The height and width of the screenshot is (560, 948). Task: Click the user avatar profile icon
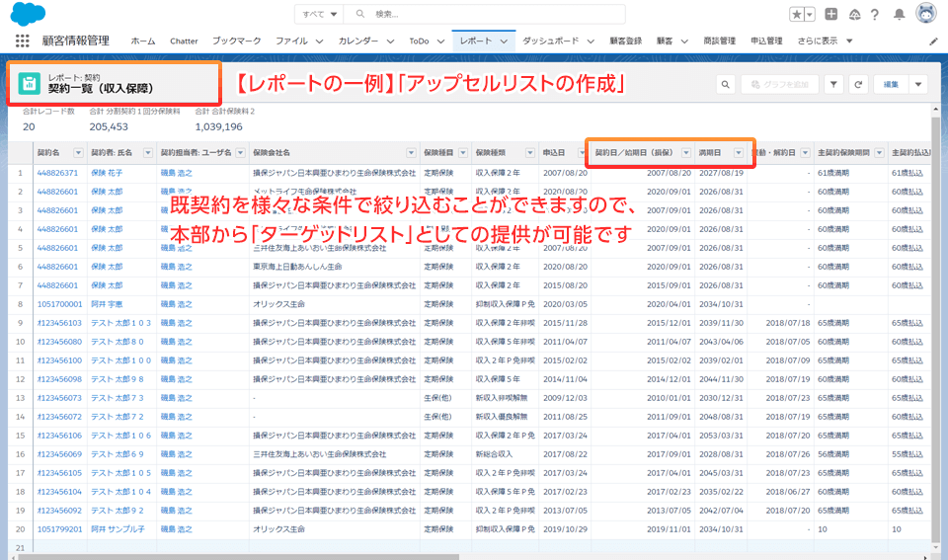[926, 14]
